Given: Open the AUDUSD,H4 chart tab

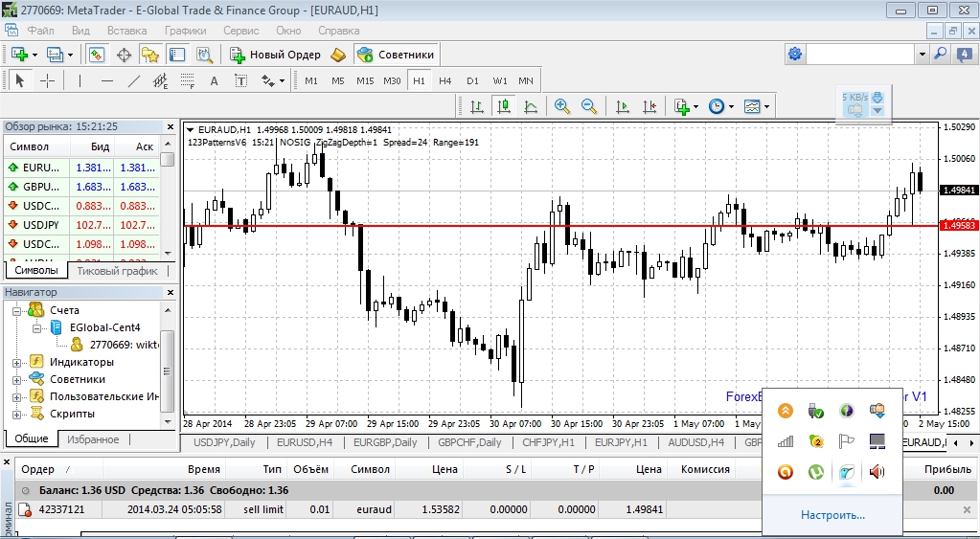Looking at the screenshot, I should [695, 442].
